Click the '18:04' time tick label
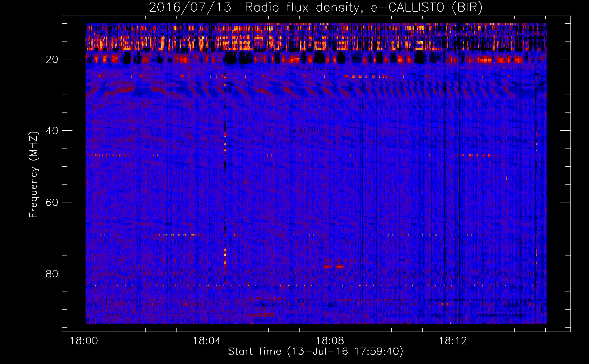589x364 pixels. point(207,341)
